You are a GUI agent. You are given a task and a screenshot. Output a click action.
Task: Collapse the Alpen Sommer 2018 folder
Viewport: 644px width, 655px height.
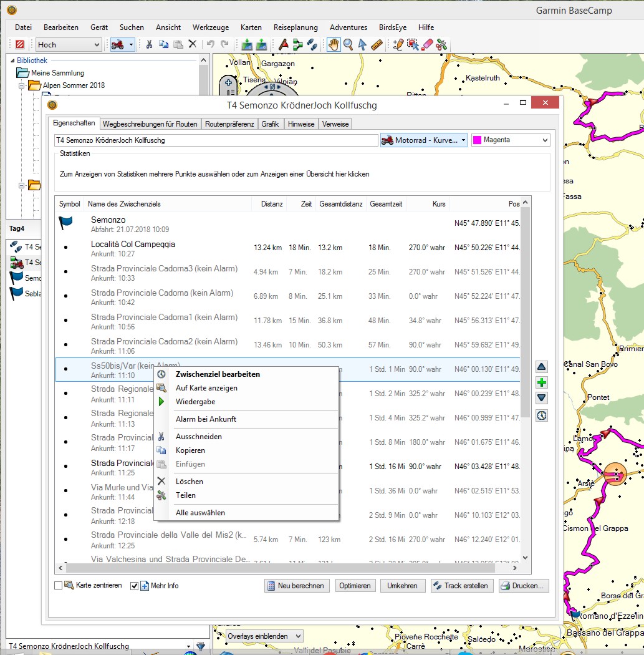click(21, 85)
